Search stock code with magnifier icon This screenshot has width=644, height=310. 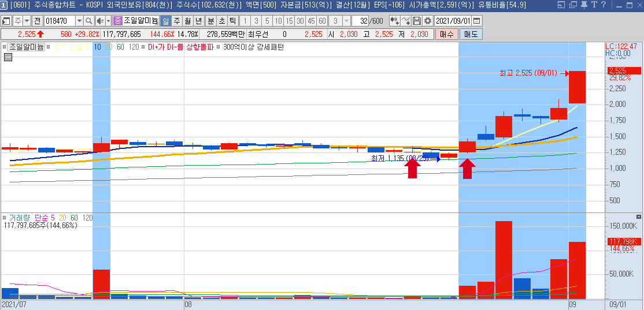pyautogui.click(x=88, y=21)
